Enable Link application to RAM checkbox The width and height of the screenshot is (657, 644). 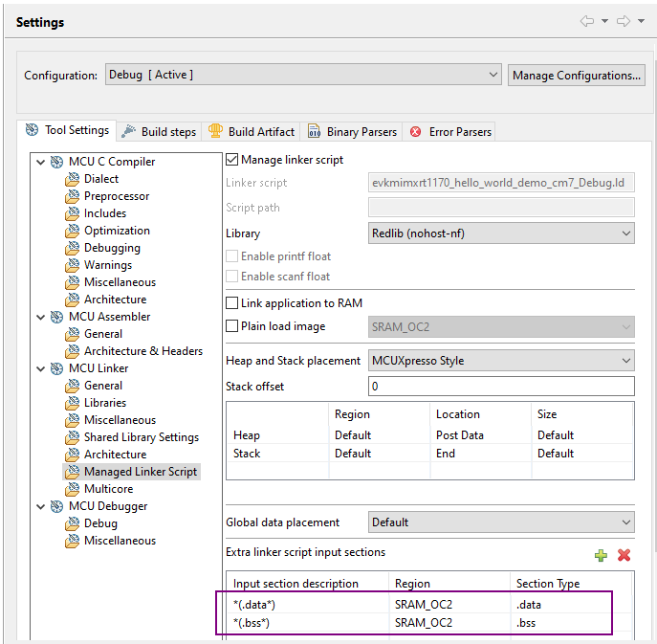point(231,303)
